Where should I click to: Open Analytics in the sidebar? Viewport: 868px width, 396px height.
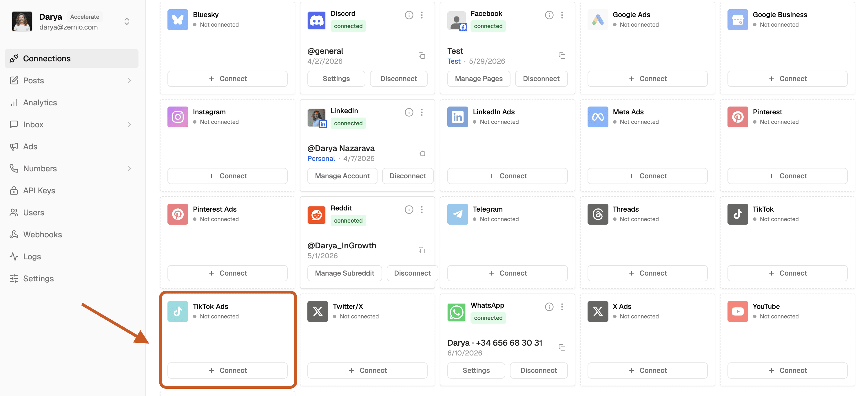(x=72, y=102)
